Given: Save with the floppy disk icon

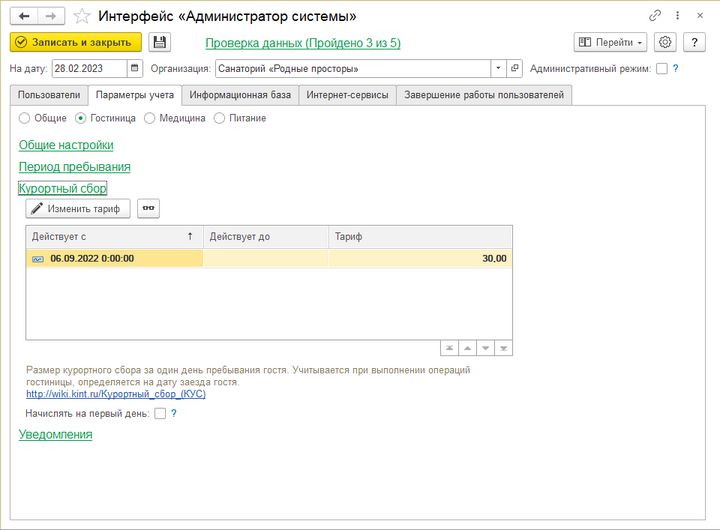Looking at the screenshot, I should 159,42.
